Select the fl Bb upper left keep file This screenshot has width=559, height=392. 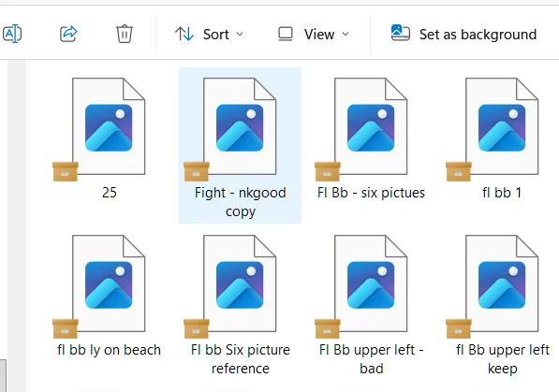(502, 305)
